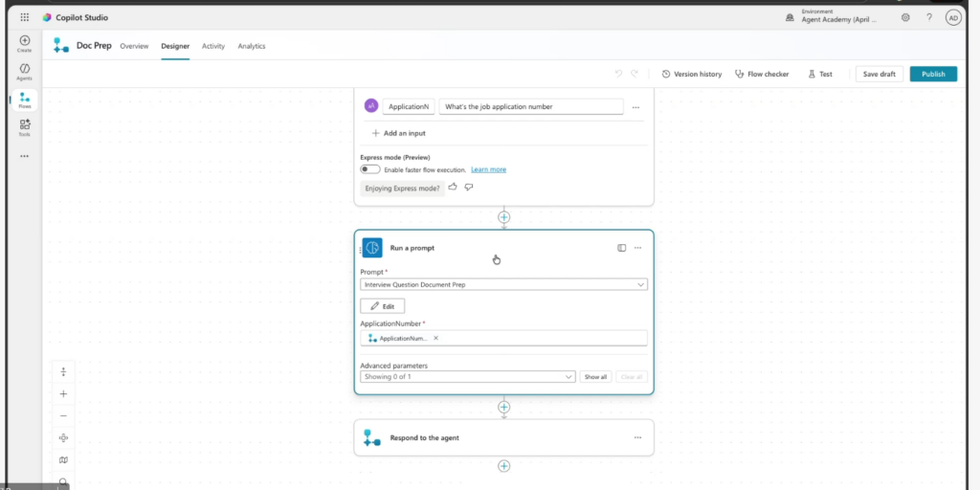The height and width of the screenshot is (490, 980).
Task: Open Run a prompt more options menu
Action: pos(637,248)
